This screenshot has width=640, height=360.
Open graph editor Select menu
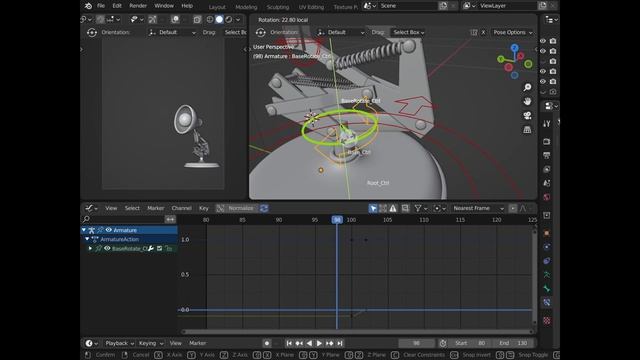(132, 208)
